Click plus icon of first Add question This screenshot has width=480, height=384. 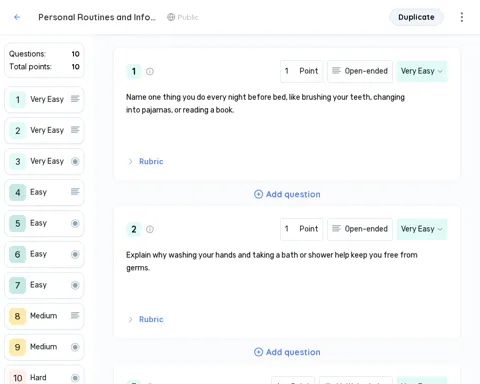pos(258,194)
